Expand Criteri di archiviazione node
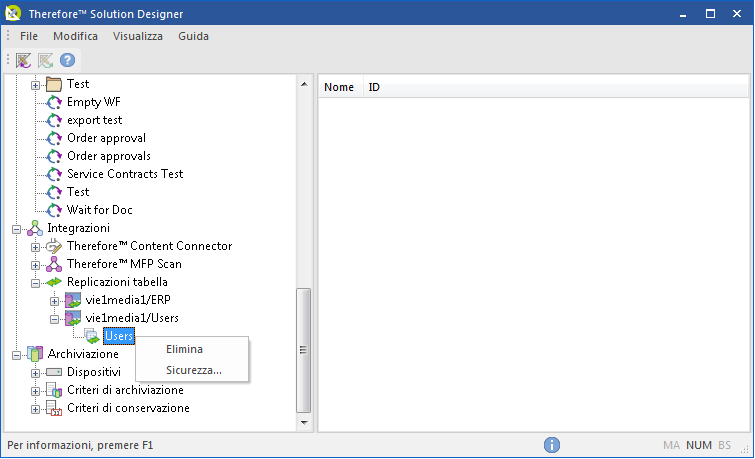This screenshot has height=459, width=755. click(35, 391)
